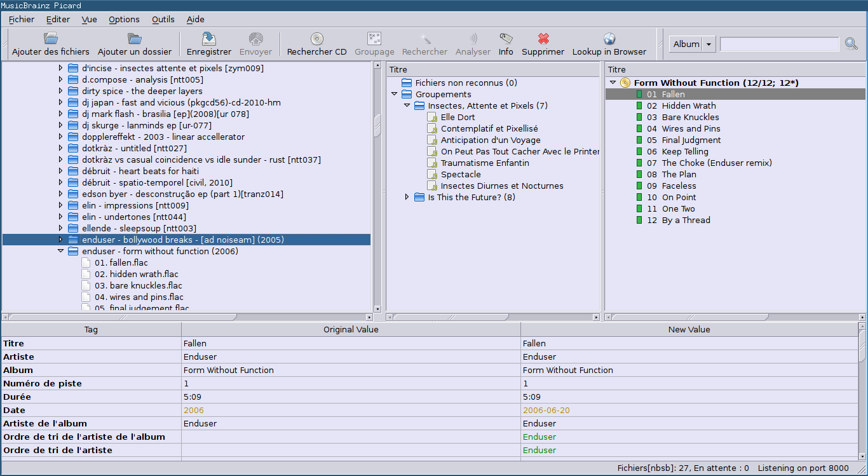Select the débruit - heart beats for haiti folder

pyautogui.click(x=140, y=171)
